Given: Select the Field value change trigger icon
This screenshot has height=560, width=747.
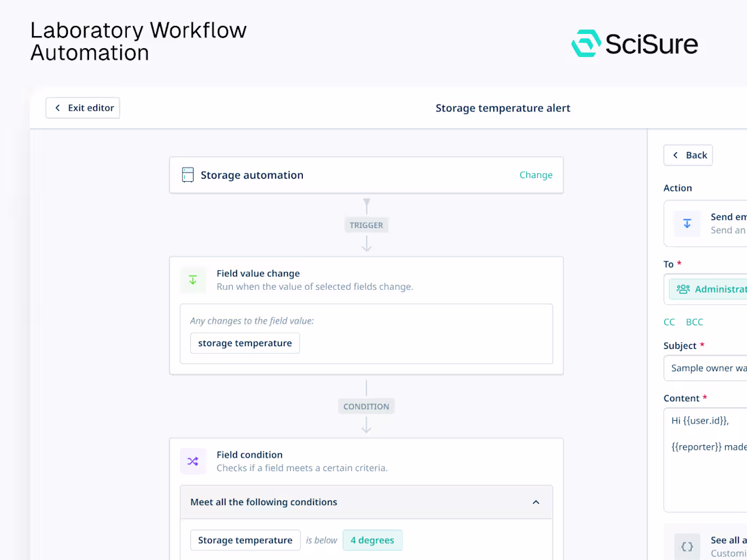Looking at the screenshot, I should click(193, 280).
